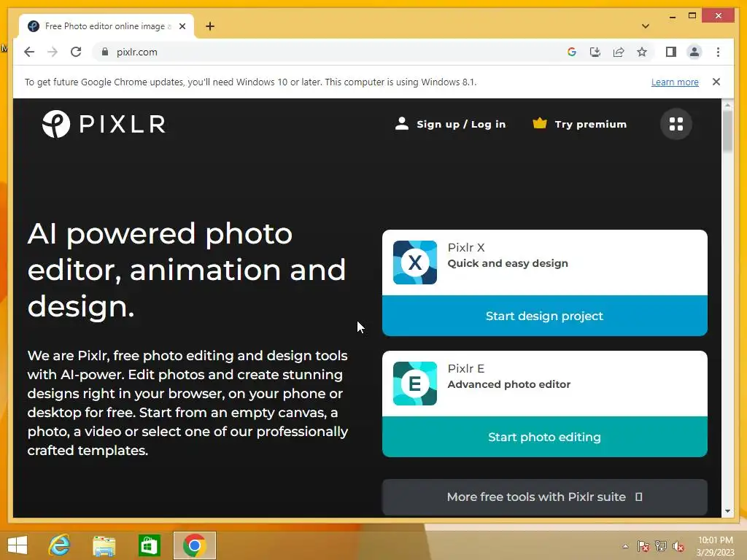Open the tab search dropdown chevron
The image size is (747, 560).
coord(646,26)
